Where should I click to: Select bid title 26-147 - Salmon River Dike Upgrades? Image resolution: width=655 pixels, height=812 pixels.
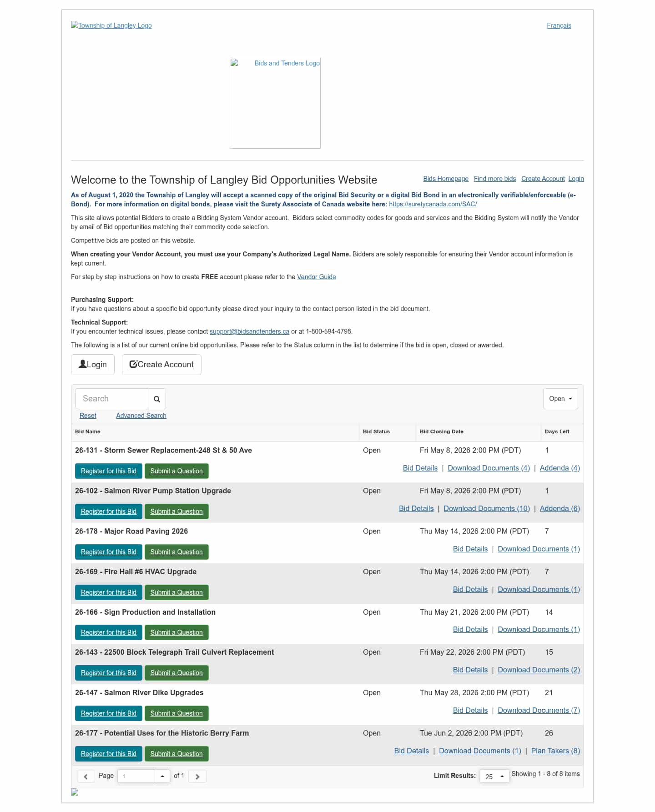(x=139, y=692)
